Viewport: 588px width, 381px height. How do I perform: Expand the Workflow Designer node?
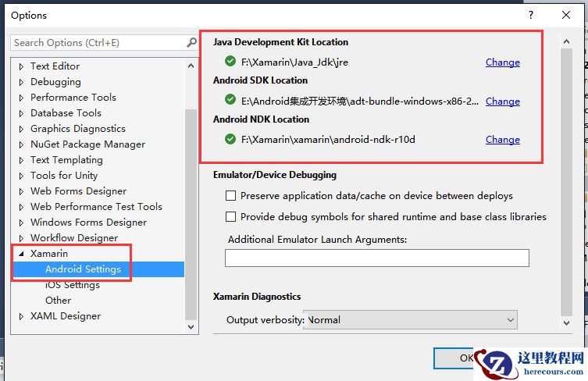pos(21,238)
